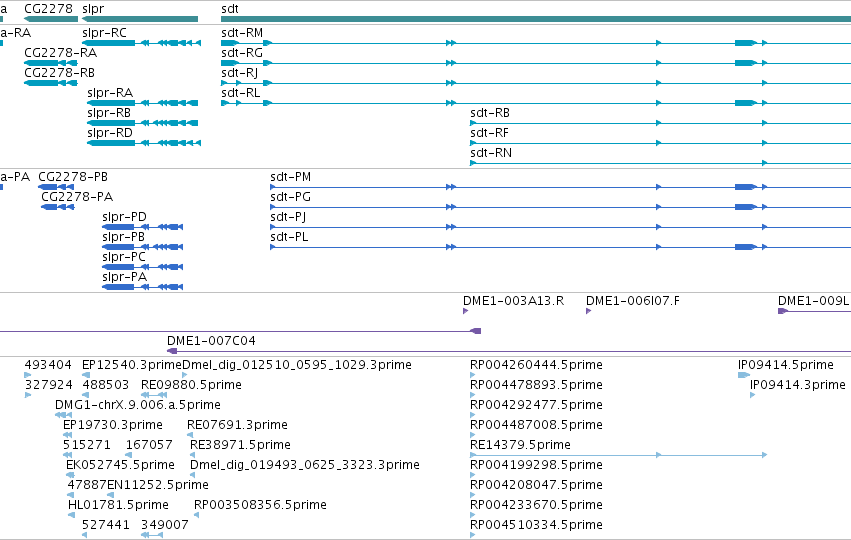The image size is (851, 540).
Task: Click the sdt-RN transcript line
Action: tap(661, 163)
